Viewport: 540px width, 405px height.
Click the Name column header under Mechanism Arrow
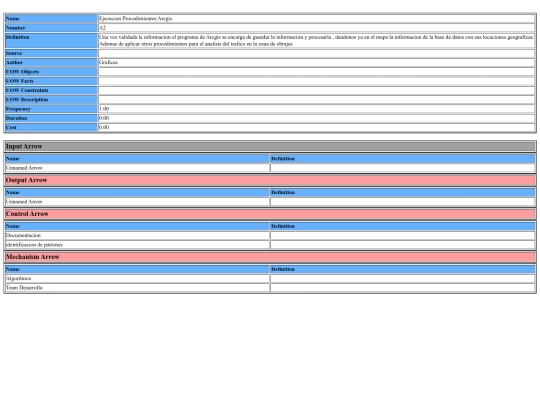[137, 269]
